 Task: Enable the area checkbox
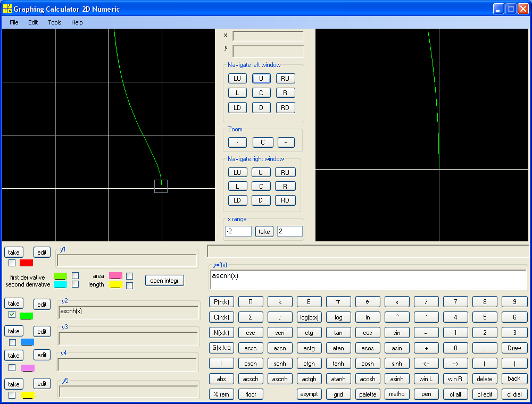[129, 276]
